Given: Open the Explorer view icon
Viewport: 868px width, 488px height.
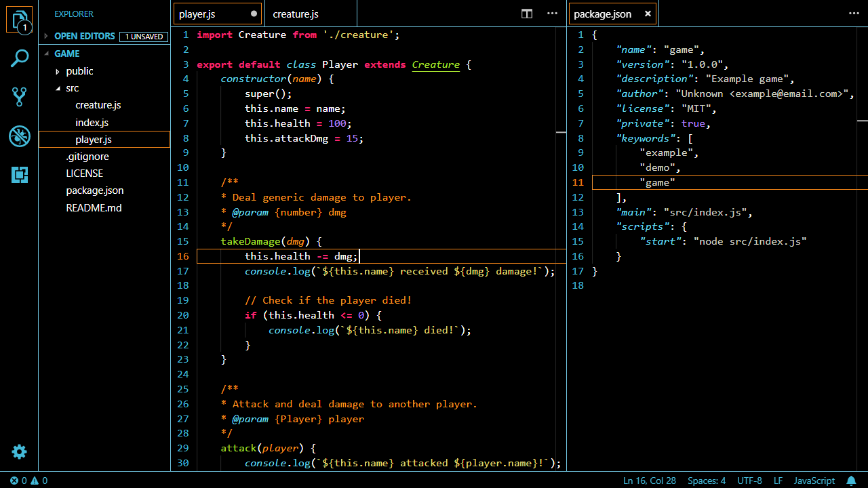Looking at the screenshot, I should coord(19,19).
